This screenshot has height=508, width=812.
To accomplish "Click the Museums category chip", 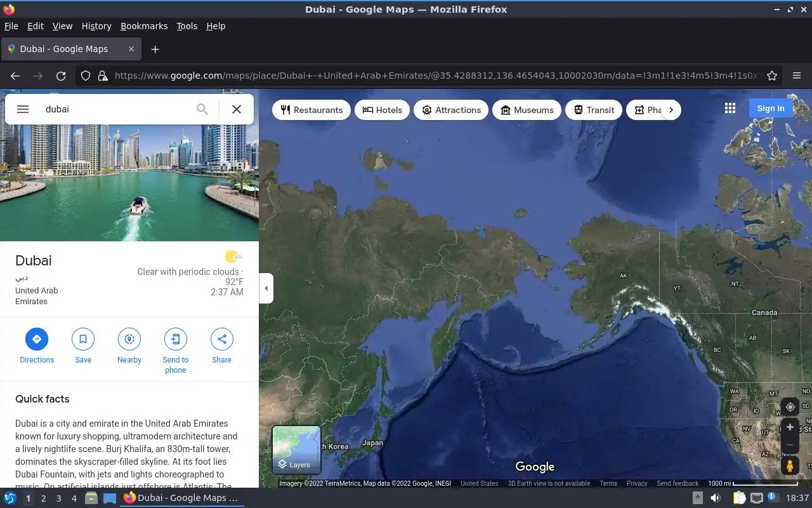I will click(527, 110).
